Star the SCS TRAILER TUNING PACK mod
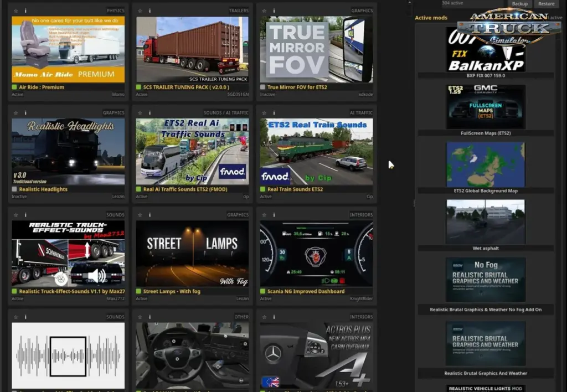 (x=140, y=11)
